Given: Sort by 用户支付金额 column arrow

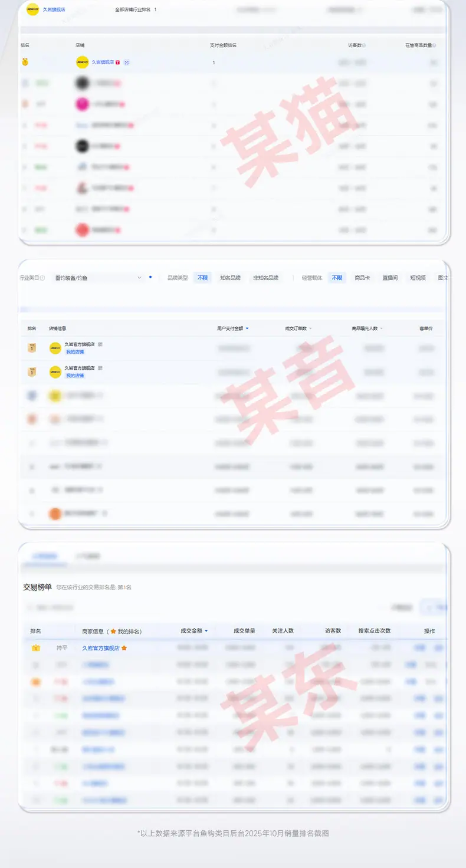Looking at the screenshot, I should click(247, 328).
